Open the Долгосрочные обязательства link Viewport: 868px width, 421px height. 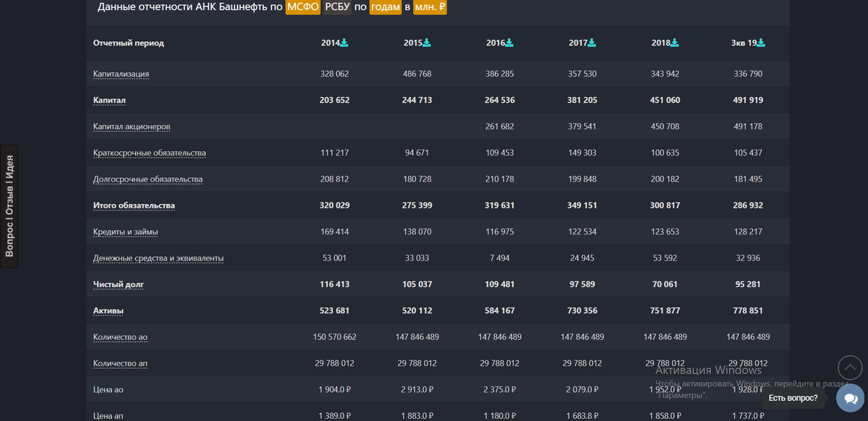[148, 179]
